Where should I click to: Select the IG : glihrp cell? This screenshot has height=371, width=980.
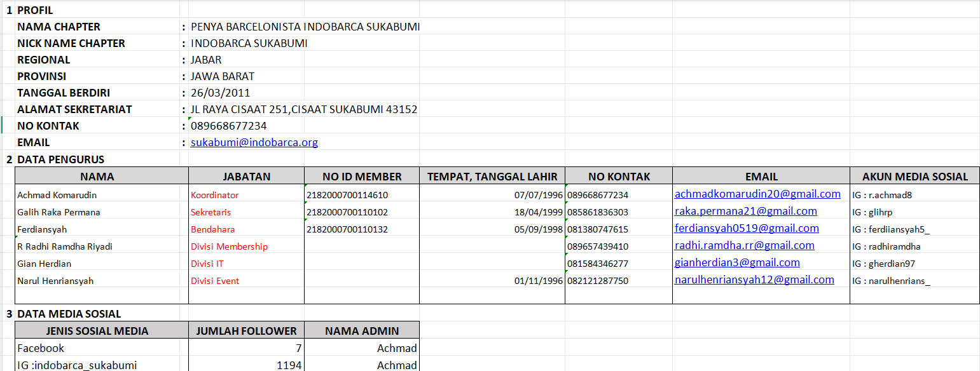pyautogui.click(x=915, y=212)
